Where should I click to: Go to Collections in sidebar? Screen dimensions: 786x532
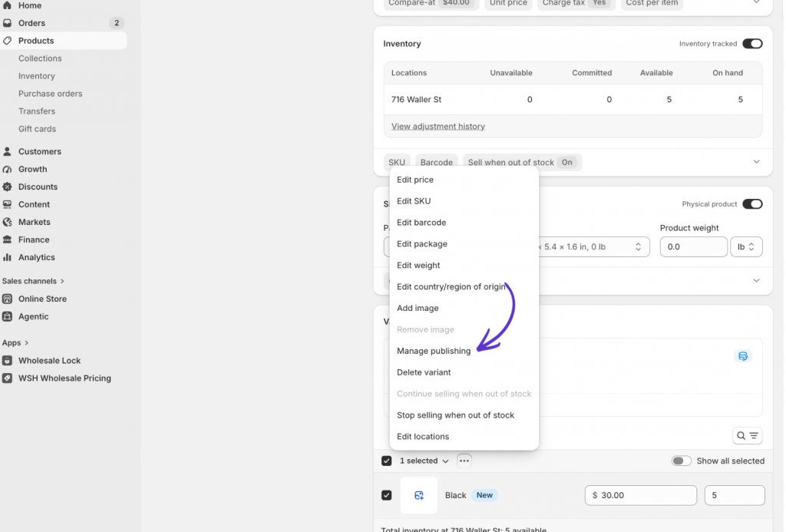[40, 58]
